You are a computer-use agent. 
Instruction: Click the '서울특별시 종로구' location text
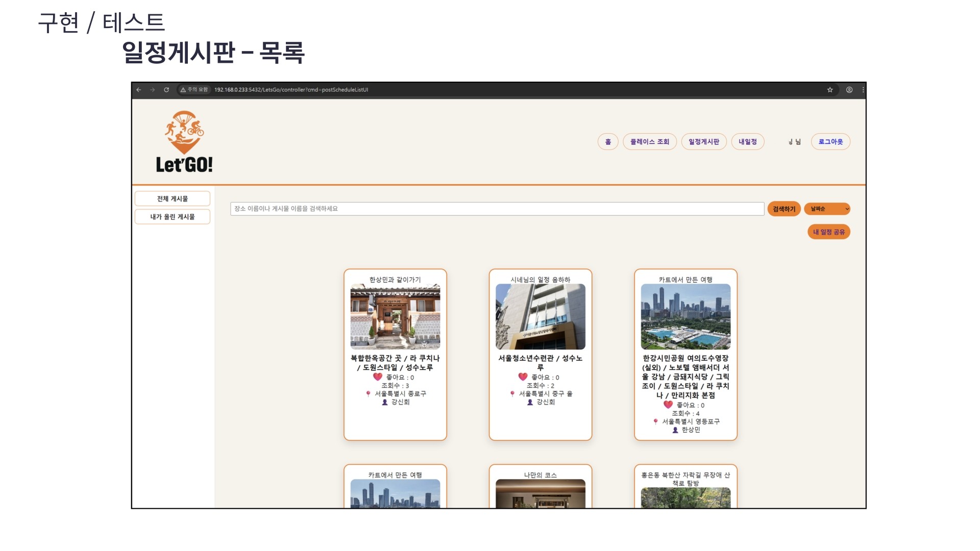tap(400, 394)
